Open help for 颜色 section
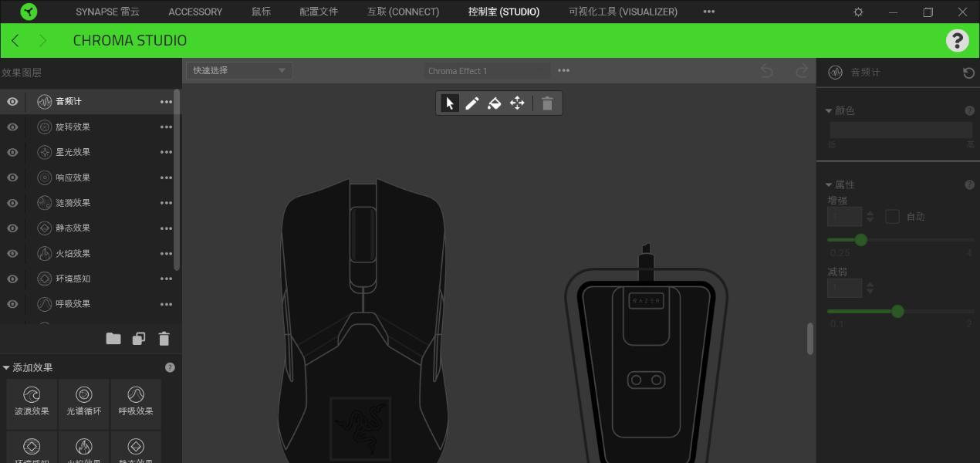This screenshot has height=463, width=980. (x=969, y=111)
